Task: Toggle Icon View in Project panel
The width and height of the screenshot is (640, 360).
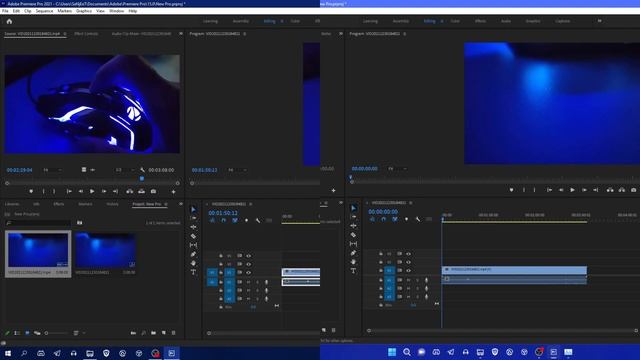Action: [x=27, y=333]
